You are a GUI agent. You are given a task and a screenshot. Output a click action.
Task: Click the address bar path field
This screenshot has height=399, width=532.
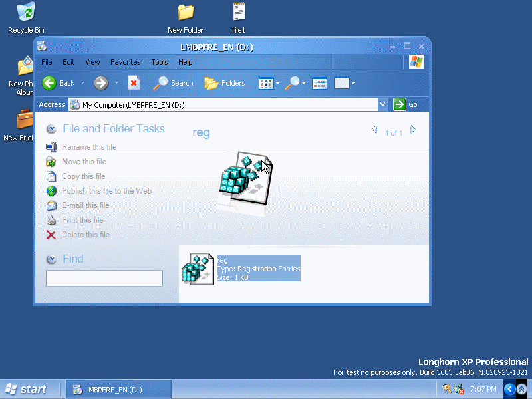(x=223, y=105)
